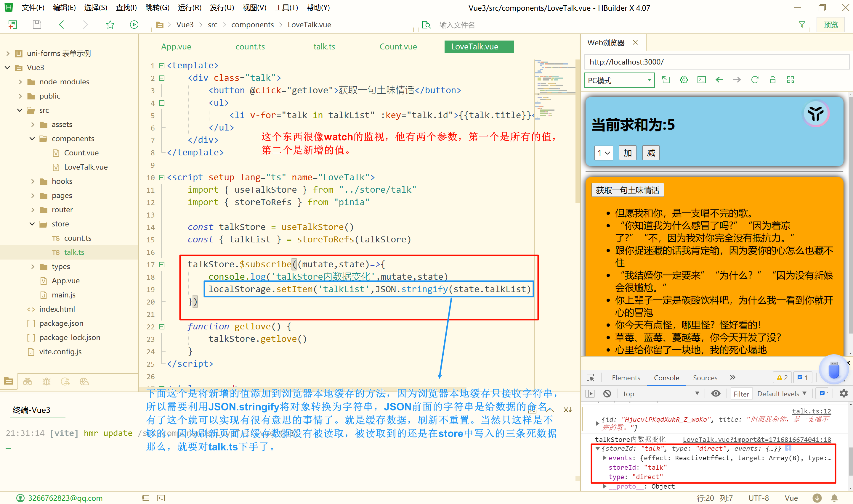Open the 运行(R) menu
The height and width of the screenshot is (504, 853).
pos(189,7)
